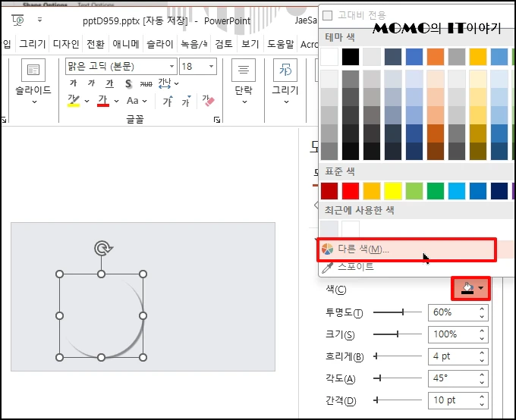Pick standard dark blue swatch
This screenshot has height=420, width=516.
[x=499, y=191]
